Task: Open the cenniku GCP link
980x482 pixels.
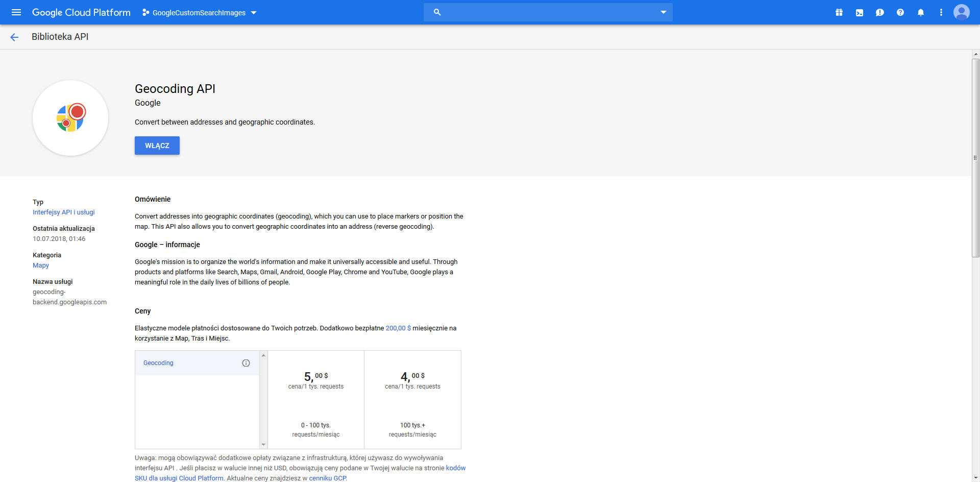Action: [x=328, y=478]
